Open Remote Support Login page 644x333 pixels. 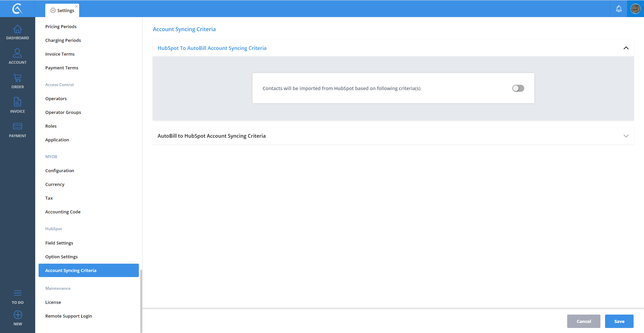pos(68,316)
